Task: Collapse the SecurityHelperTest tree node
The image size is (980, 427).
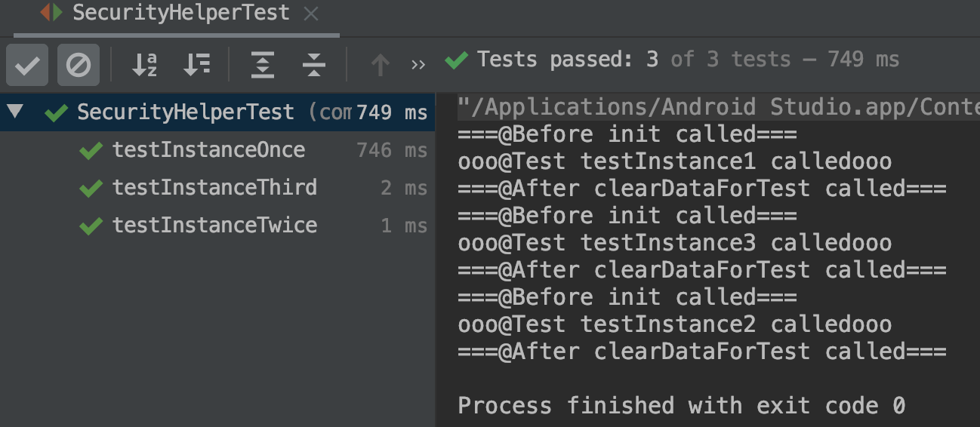Action: pos(17,113)
